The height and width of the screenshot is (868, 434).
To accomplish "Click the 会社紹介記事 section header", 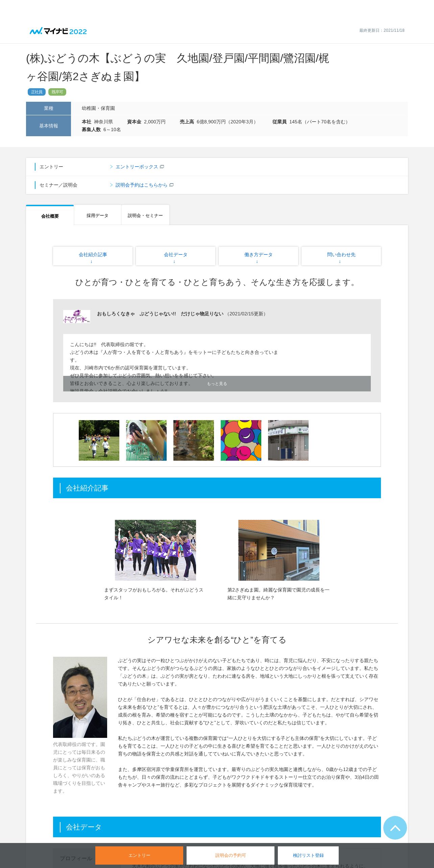I will (217, 488).
